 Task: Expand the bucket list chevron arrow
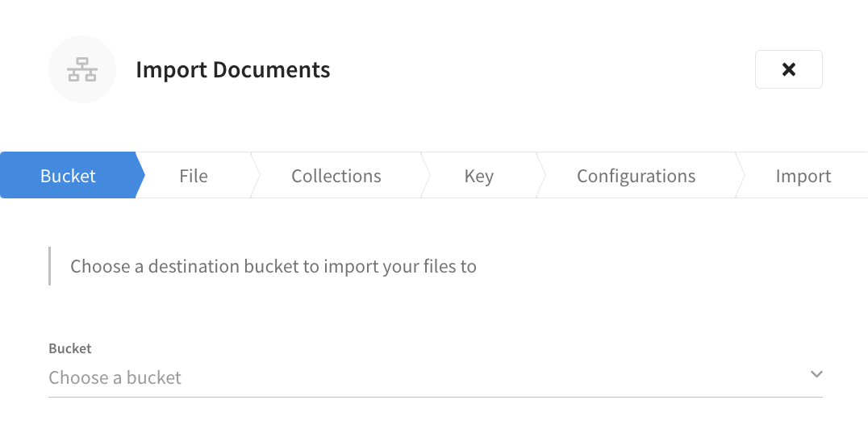click(816, 374)
